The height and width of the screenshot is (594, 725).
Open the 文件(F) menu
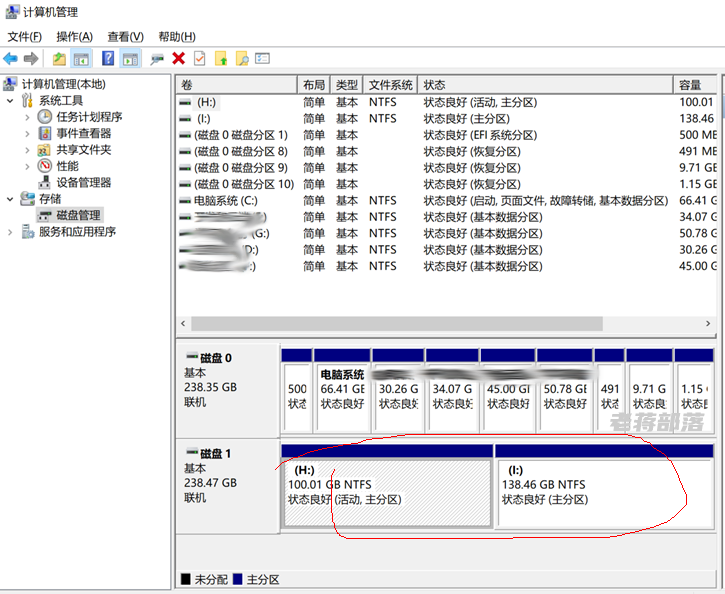click(x=25, y=37)
